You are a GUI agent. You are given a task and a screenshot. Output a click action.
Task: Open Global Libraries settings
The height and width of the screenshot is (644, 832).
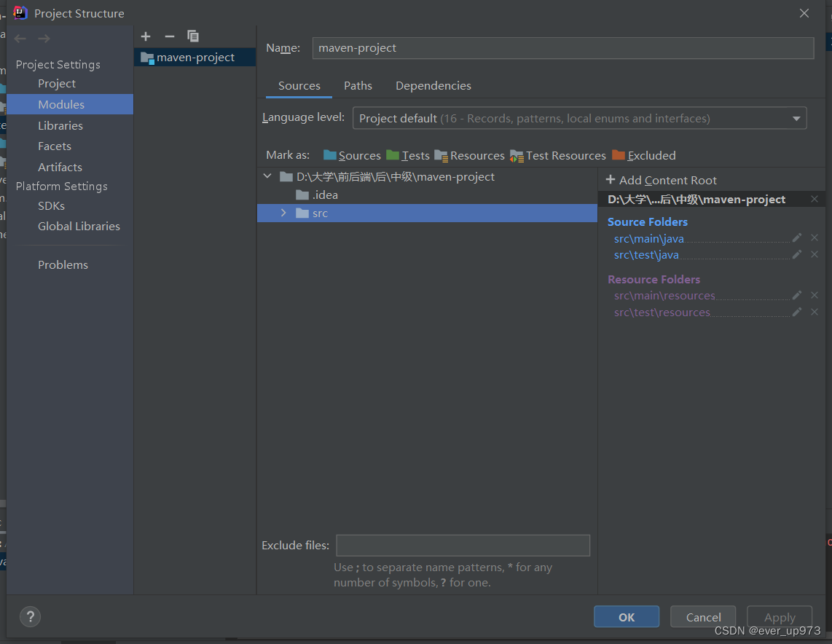coord(79,227)
